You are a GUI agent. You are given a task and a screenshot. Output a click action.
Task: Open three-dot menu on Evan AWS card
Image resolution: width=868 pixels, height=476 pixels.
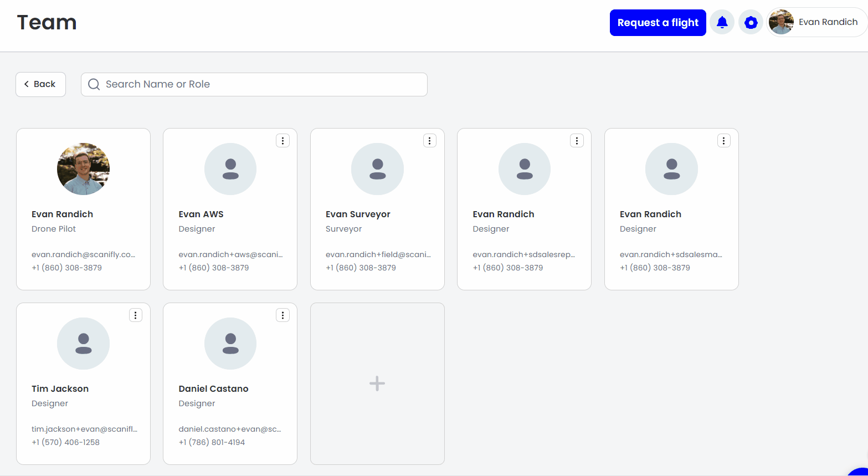point(283,141)
